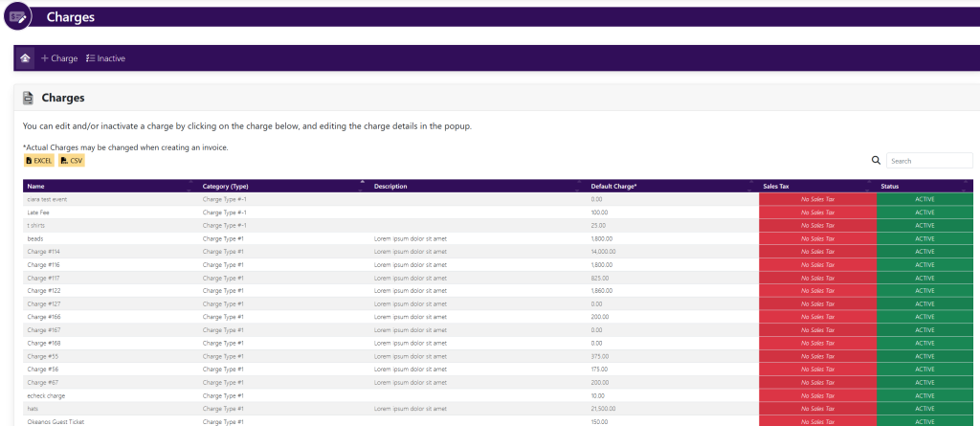Sort by Category (Type) column header

coord(226,186)
